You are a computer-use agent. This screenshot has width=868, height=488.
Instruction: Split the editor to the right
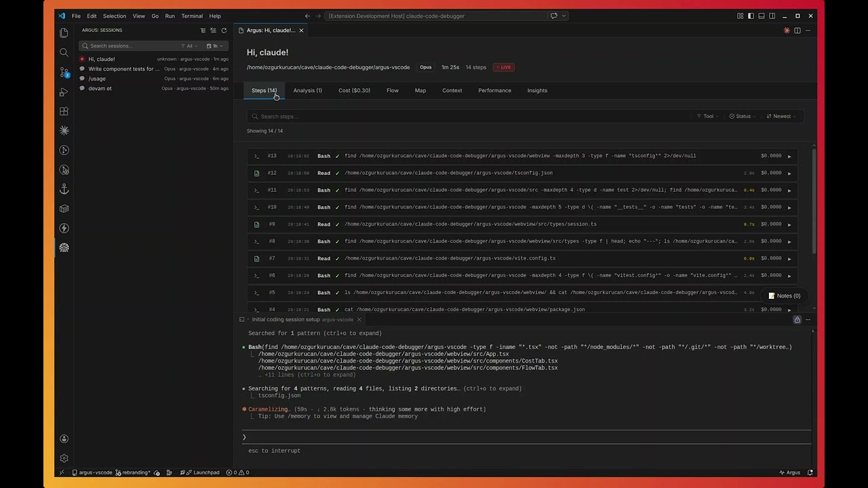coord(797,30)
